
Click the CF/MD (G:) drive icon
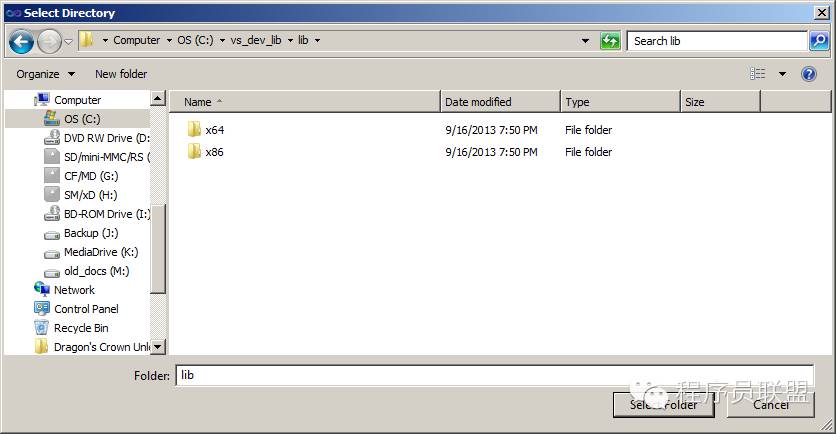pos(52,175)
